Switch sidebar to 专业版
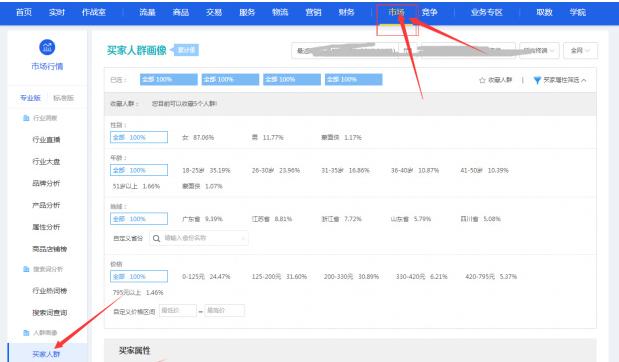The height and width of the screenshot is (362, 619). [x=30, y=98]
